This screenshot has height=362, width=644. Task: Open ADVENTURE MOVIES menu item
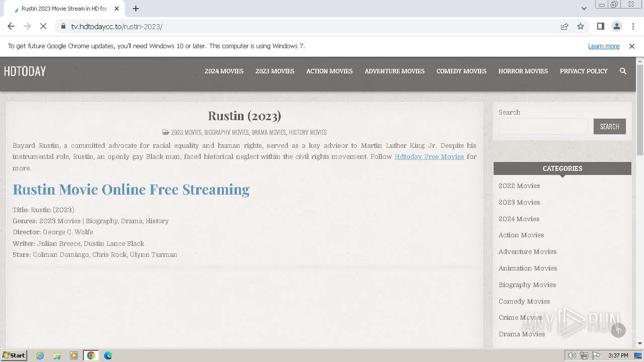[x=394, y=71]
